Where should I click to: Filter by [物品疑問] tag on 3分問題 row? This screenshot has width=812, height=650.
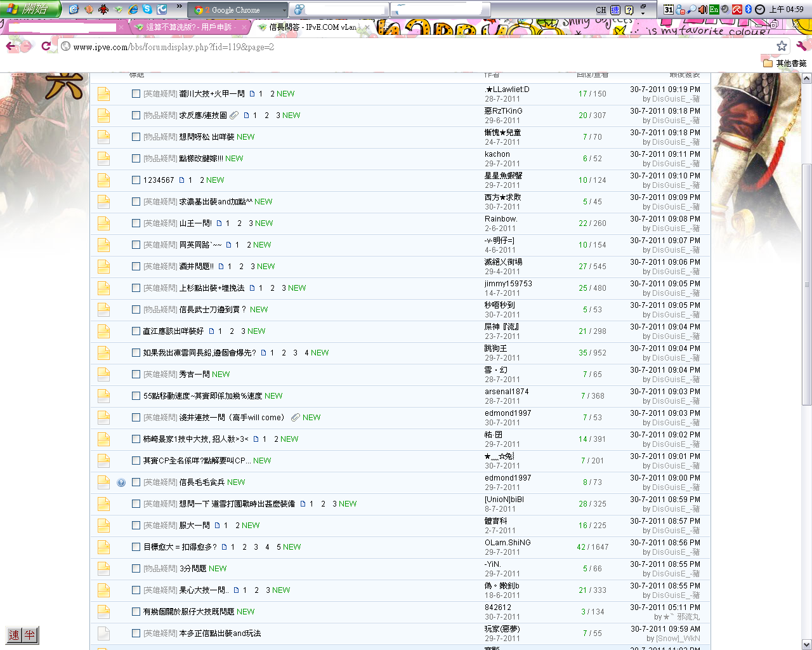[x=160, y=568]
